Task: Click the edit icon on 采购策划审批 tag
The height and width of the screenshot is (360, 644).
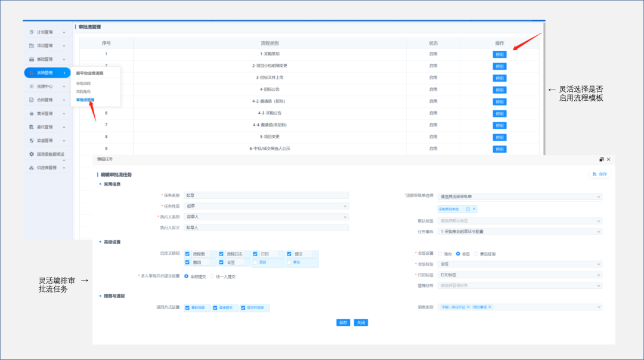Action: coord(467,209)
